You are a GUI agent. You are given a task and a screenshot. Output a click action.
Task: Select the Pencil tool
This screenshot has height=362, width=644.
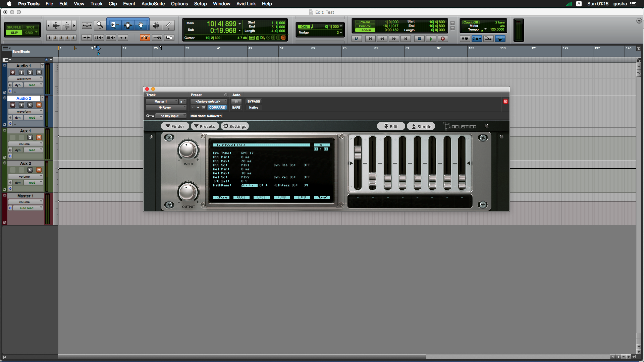[x=168, y=25]
